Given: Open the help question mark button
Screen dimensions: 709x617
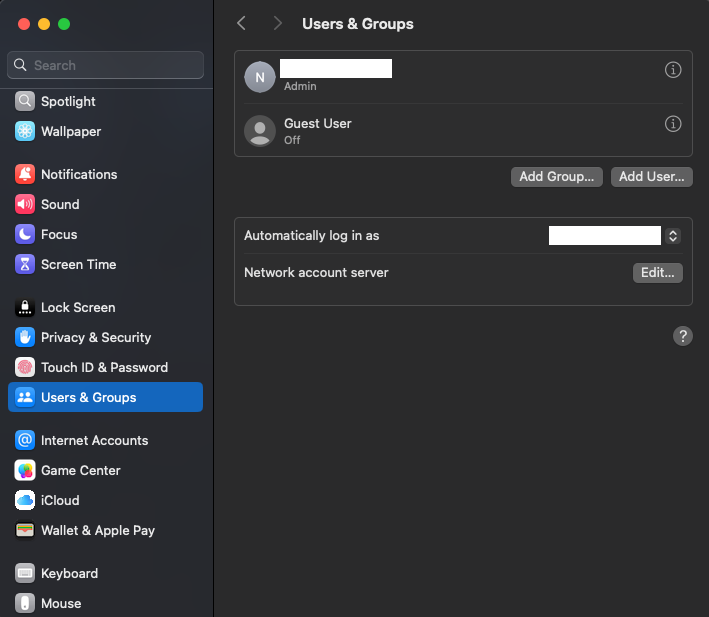Looking at the screenshot, I should [682, 336].
